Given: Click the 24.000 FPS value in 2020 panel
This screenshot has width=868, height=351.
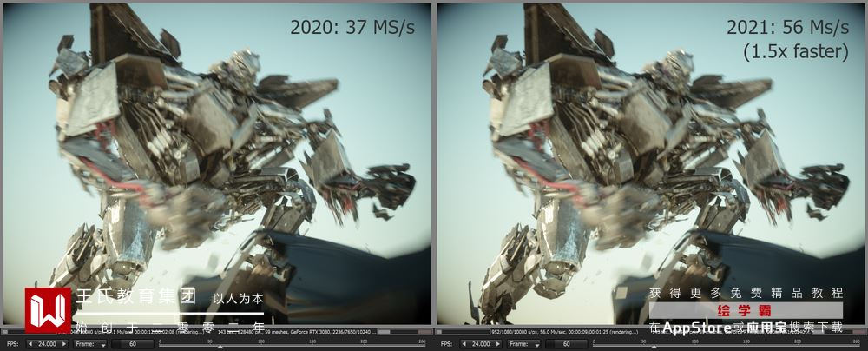Looking at the screenshot, I should [x=47, y=344].
